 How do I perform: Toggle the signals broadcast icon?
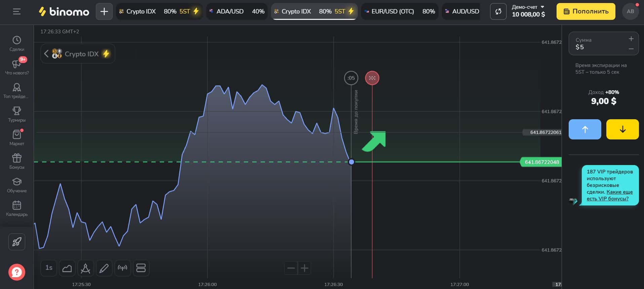tap(122, 268)
